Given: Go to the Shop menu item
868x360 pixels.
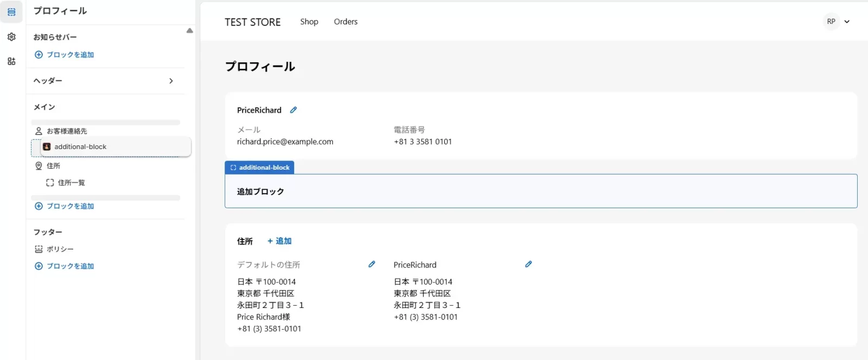Looking at the screenshot, I should (309, 22).
